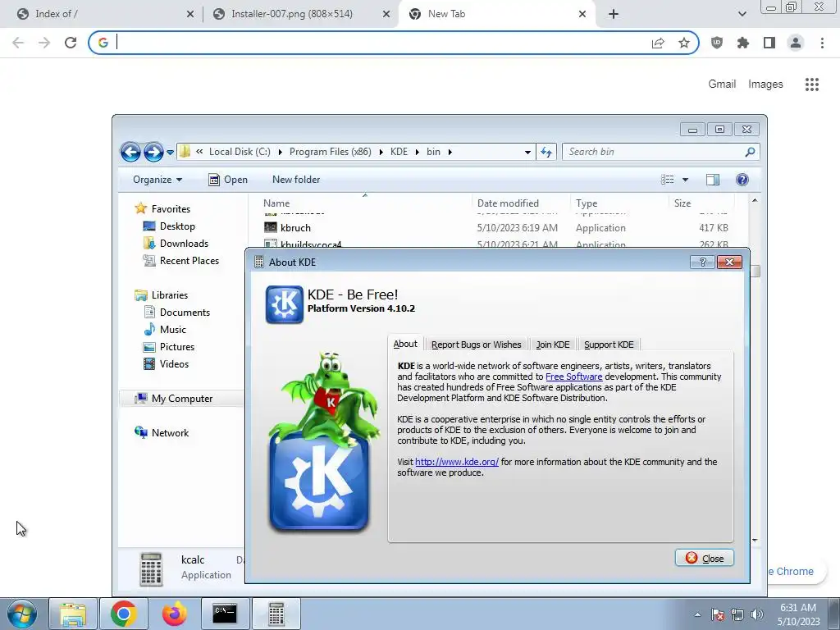The height and width of the screenshot is (630, 840).
Task: Click the About KDE help button
Action: tap(702, 262)
